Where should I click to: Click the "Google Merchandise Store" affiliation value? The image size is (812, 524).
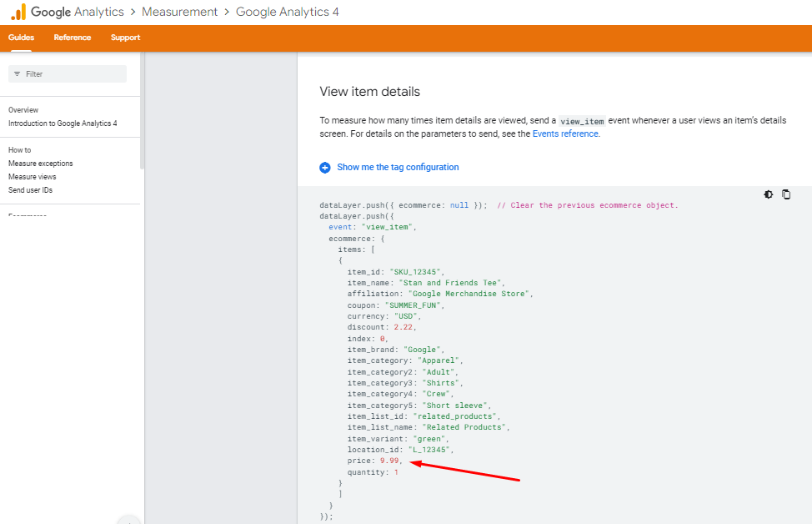tap(470, 294)
